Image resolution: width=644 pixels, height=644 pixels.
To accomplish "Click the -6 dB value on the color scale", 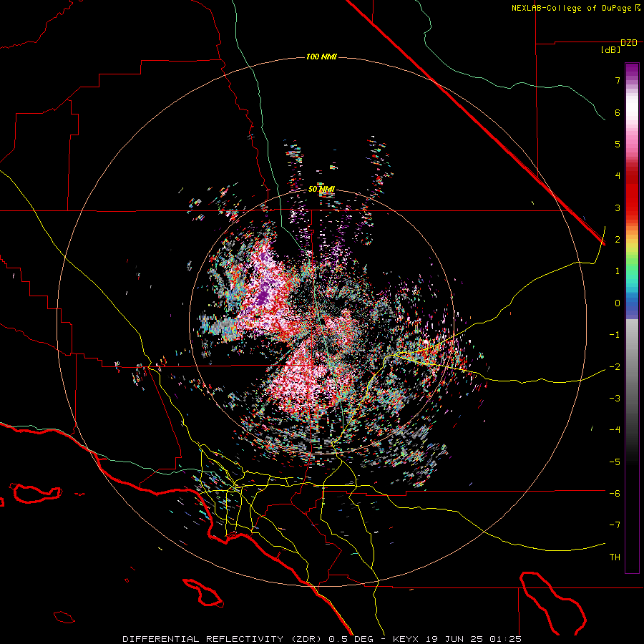I will point(615,494).
